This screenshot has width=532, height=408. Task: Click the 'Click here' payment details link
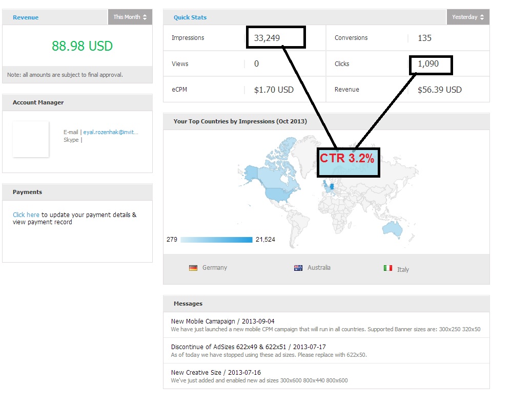pos(26,215)
